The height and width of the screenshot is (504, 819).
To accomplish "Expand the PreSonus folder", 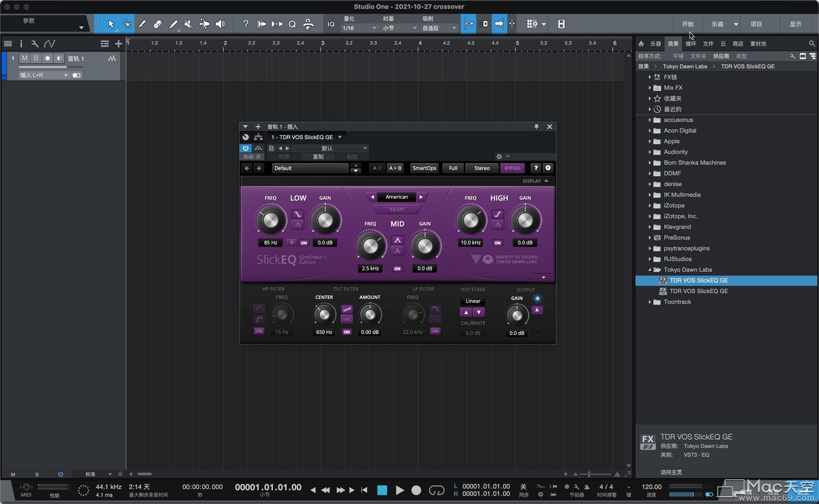I will pyautogui.click(x=650, y=238).
